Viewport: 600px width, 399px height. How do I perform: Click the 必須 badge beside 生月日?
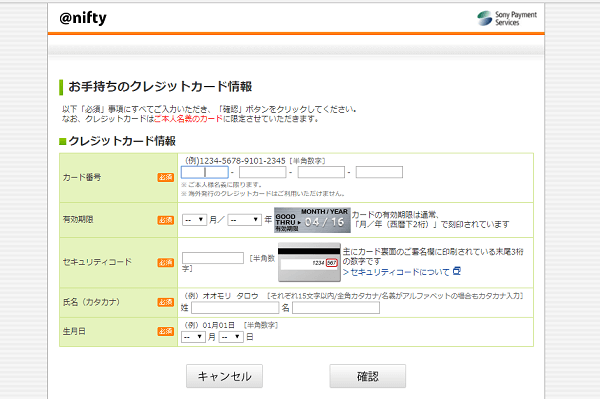(166, 332)
